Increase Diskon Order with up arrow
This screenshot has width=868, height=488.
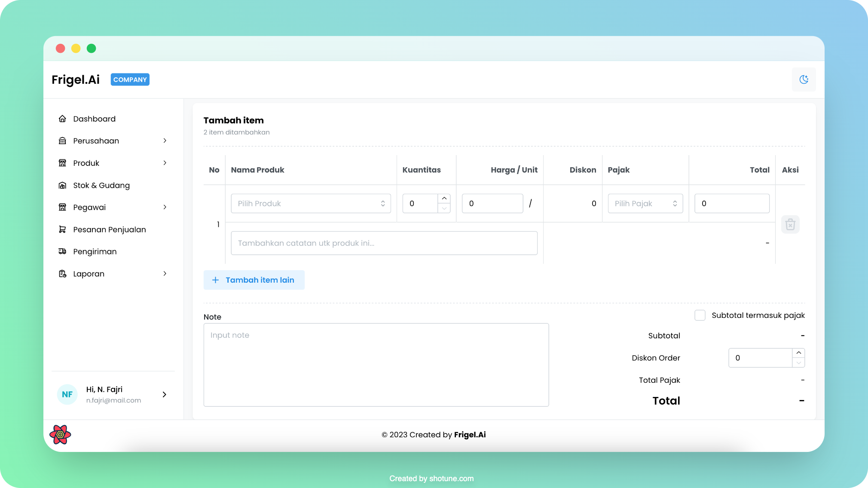tap(798, 353)
